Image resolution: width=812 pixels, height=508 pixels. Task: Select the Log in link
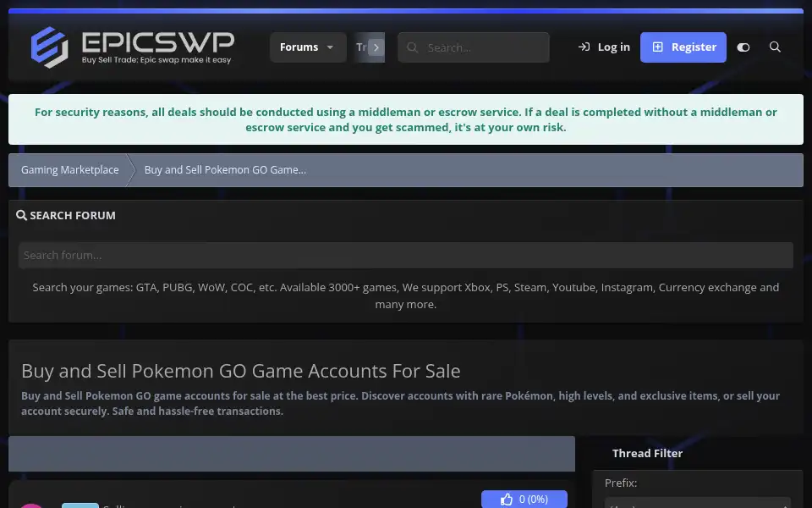pos(604,47)
